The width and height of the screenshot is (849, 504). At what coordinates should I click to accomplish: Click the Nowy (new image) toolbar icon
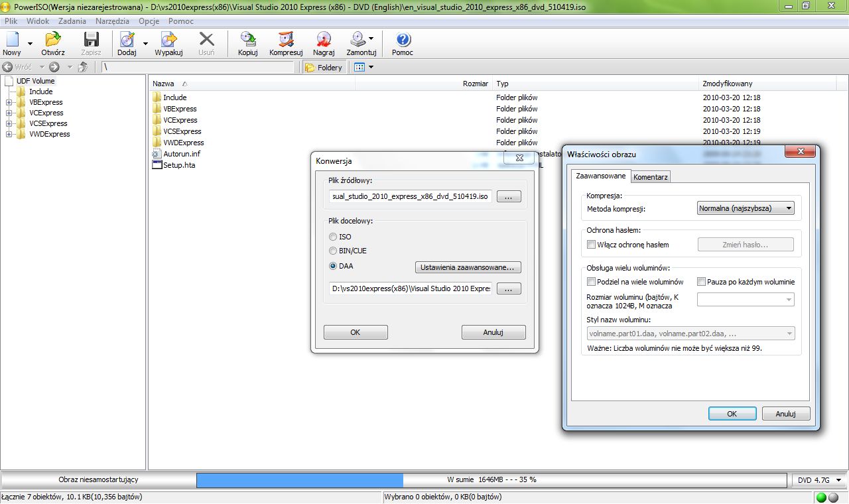point(12,40)
